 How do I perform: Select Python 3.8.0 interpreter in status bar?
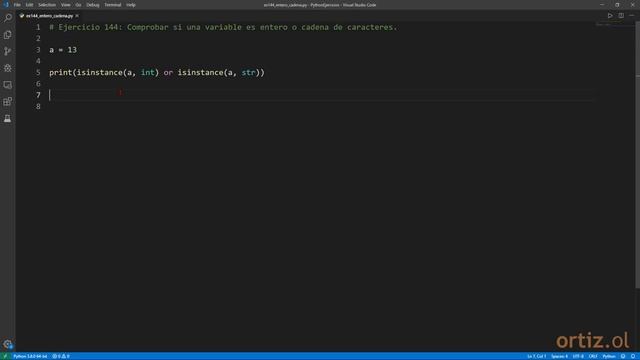click(30, 356)
